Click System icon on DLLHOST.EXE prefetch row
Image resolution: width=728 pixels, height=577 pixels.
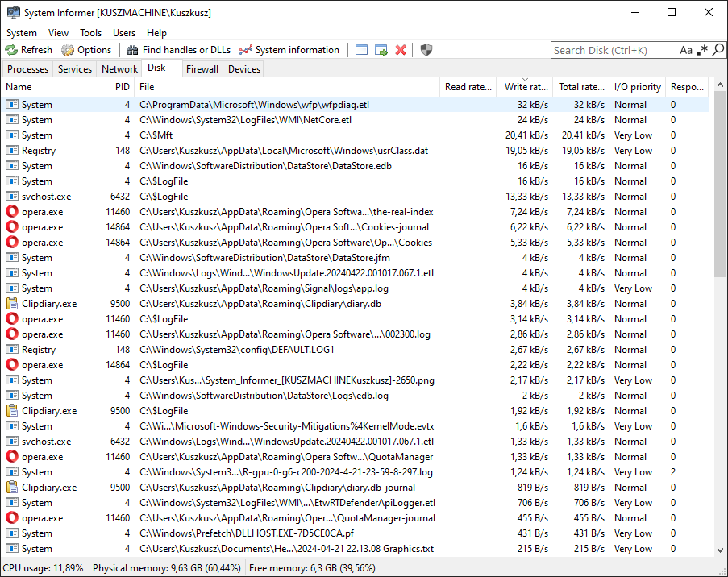pos(12,533)
